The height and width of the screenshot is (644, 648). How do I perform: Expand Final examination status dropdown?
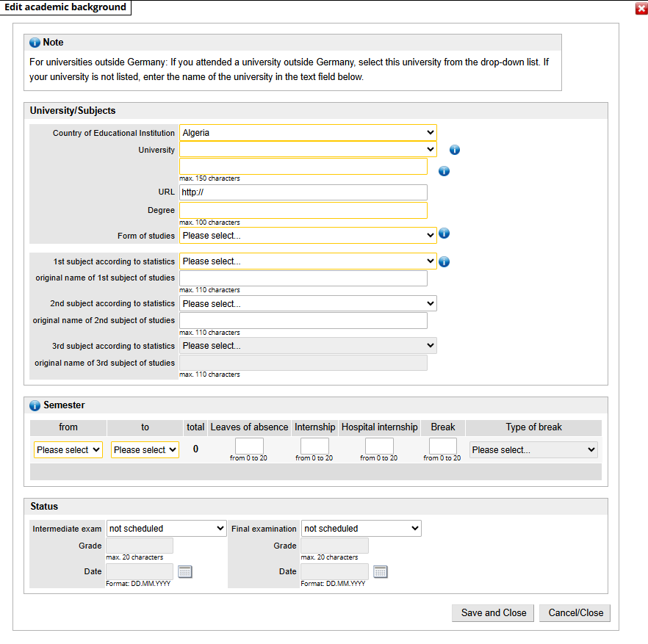[x=361, y=528]
